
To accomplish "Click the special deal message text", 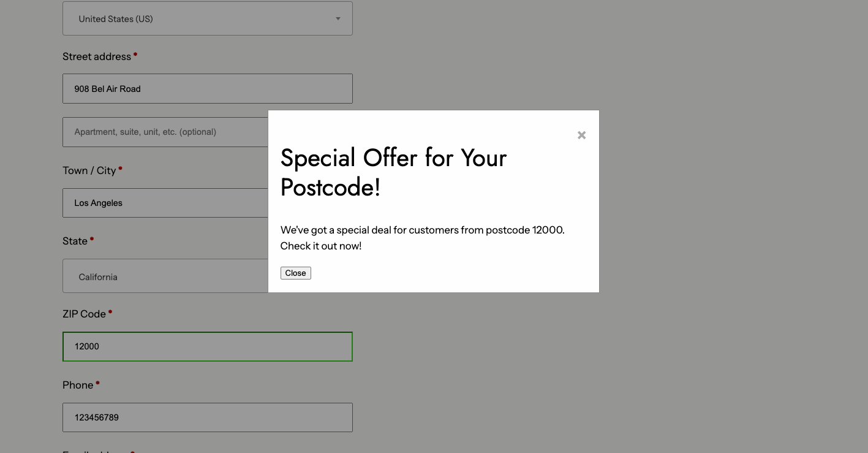I will [422, 238].
